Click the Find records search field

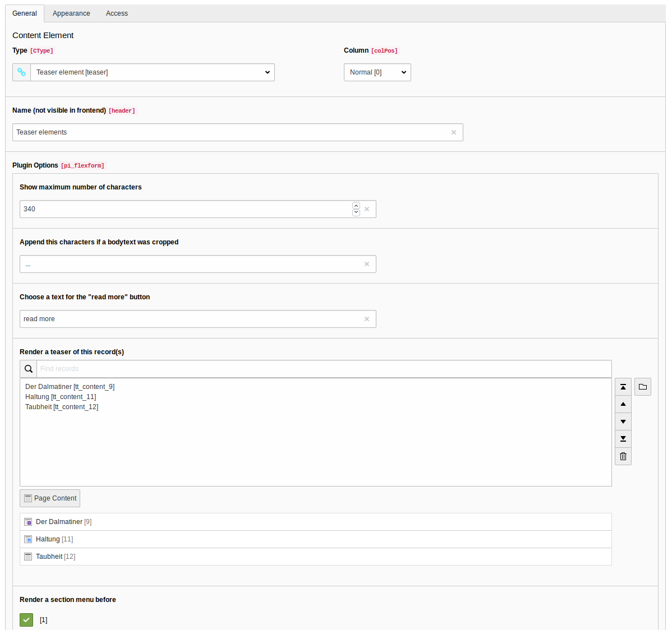click(x=324, y=369)
